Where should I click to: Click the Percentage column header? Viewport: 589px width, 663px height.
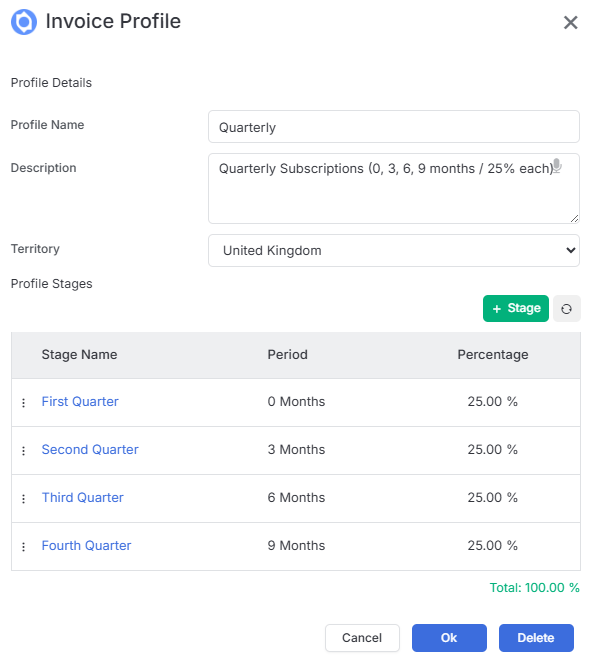click(x=493, y=354)
